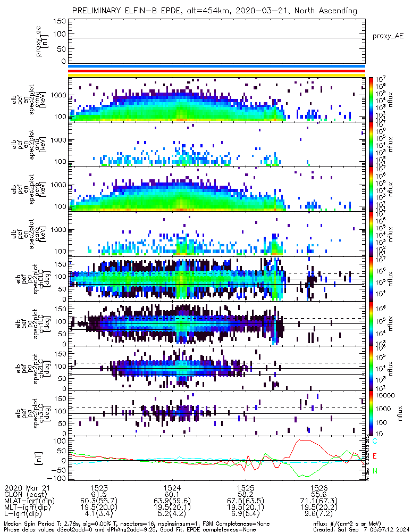
Task: Click the 1524 time tick label
Action: [172, 487]
